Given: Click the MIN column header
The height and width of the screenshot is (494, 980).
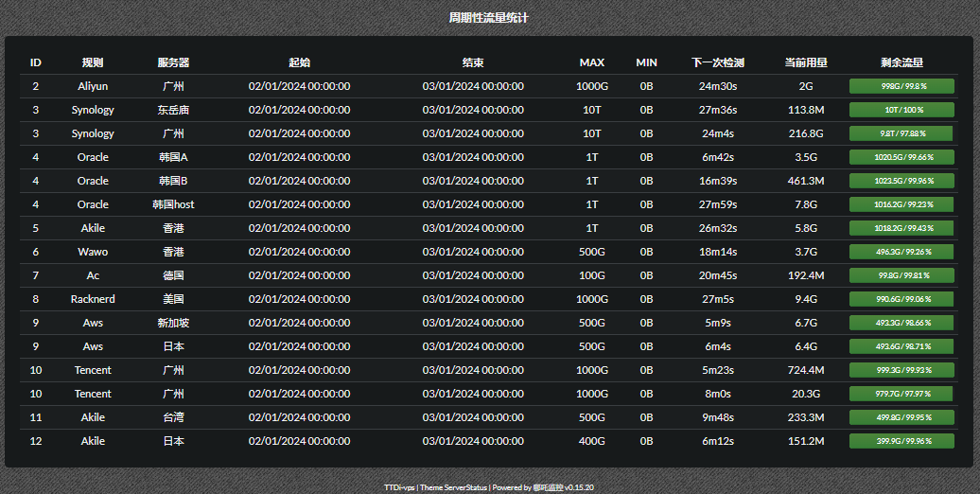Looking at the screenshot, I should tap(646, 62).
